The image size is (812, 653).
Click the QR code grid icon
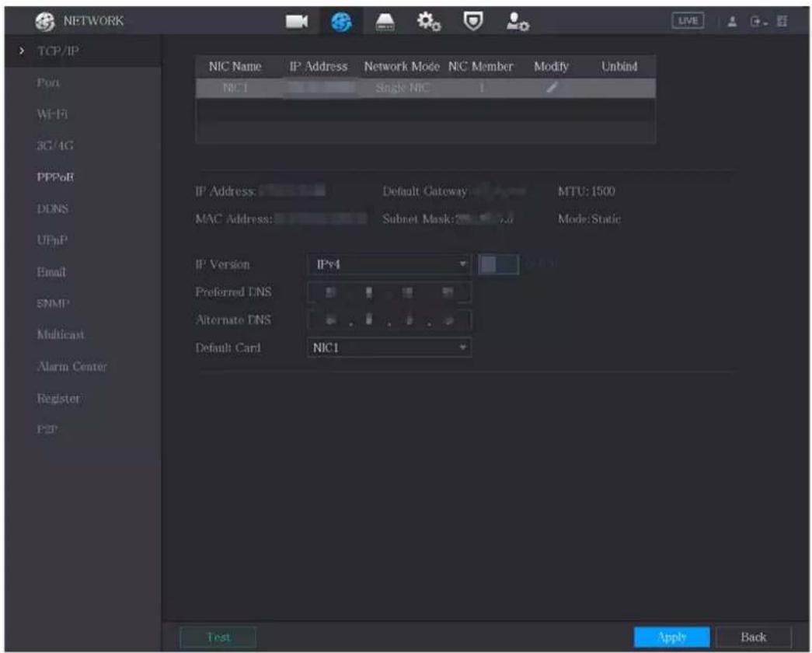click(782, 21)
